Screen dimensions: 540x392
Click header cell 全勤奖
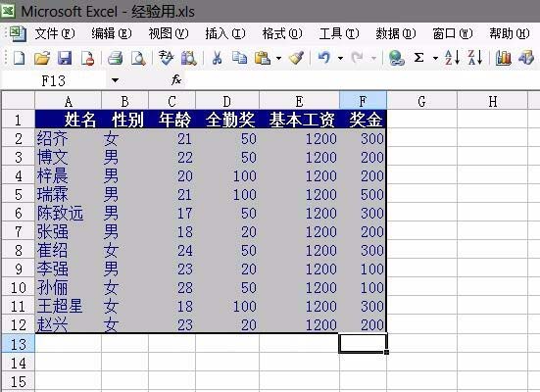[227, 120]
